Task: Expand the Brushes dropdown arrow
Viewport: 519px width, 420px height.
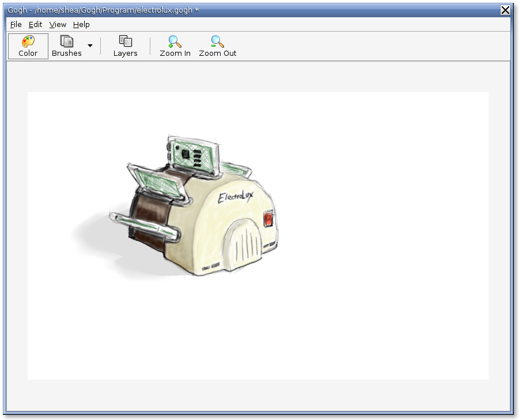Action: [90, 45]
